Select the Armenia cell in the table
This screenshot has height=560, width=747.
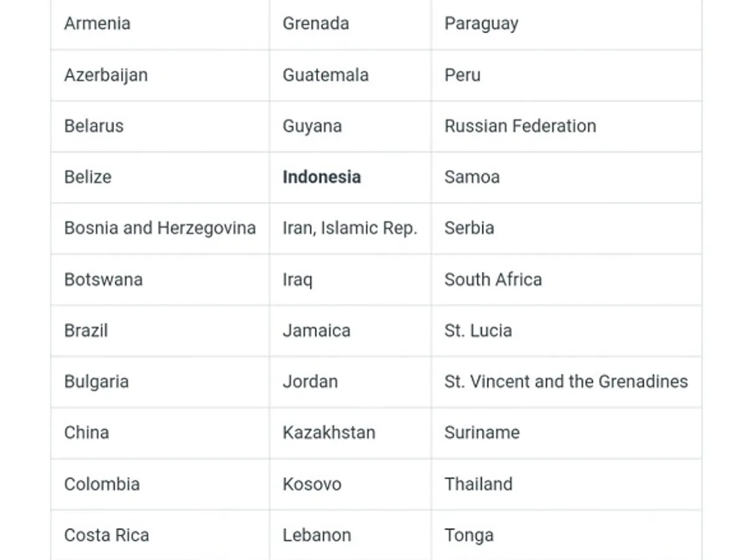pos(97,24)
